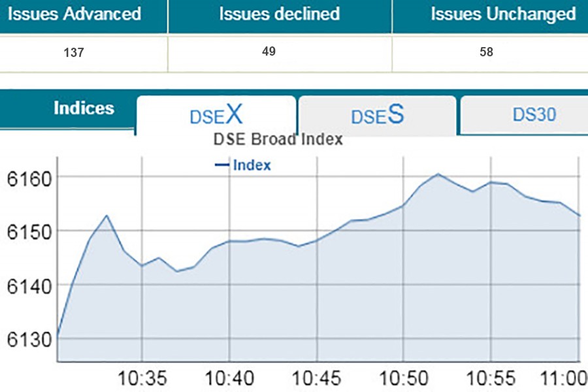Click the 10:45 time axis label

316,378
